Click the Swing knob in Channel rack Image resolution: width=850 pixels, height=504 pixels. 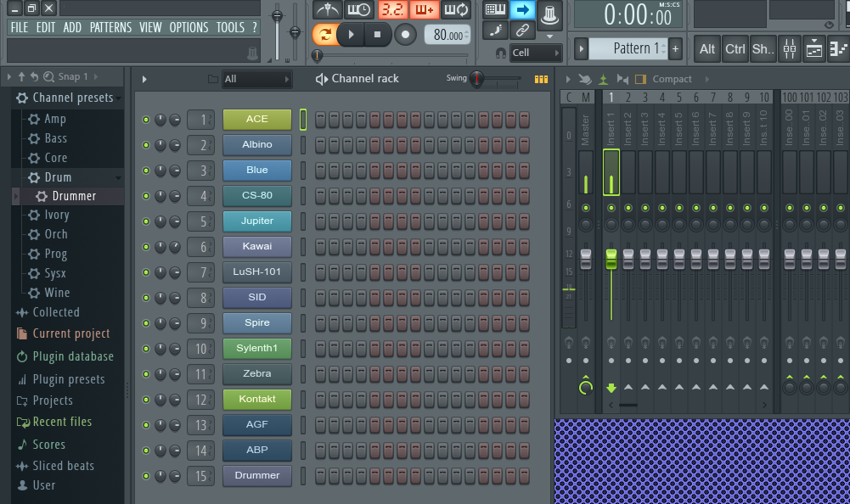pyautogui.click(x=477, y=79)
